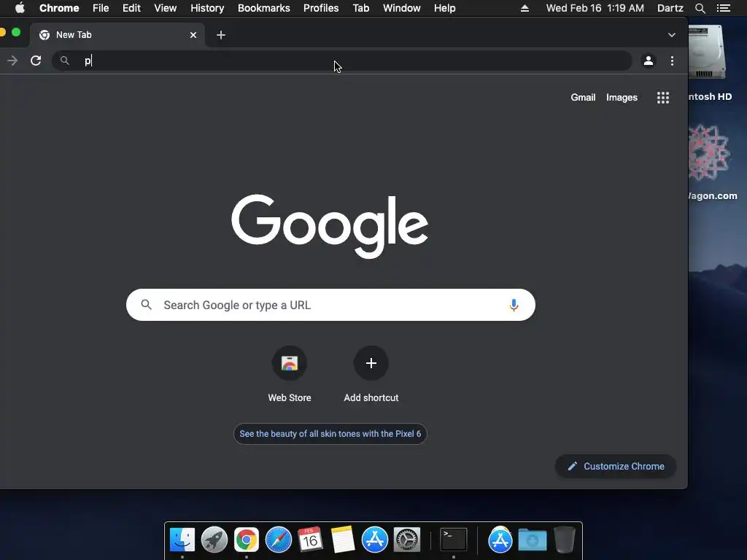Open Spotlight search in menu bar
Viewport: 747px width, 560px height.
point(700,8)
